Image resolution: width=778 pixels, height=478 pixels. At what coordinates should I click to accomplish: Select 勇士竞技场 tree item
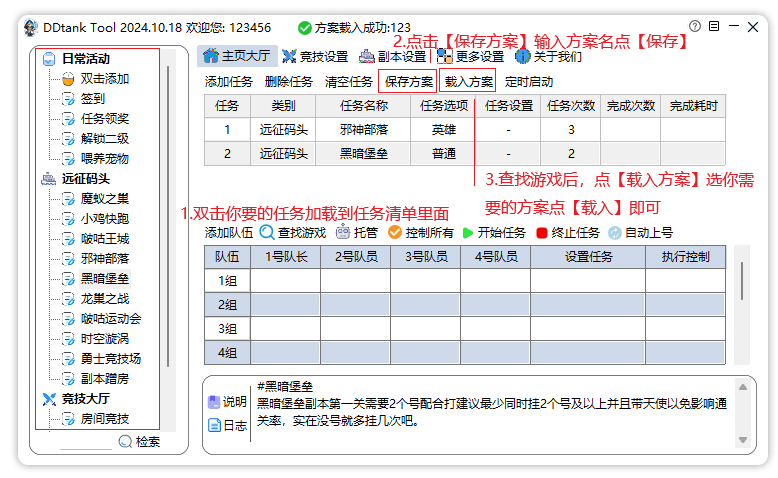(111, 358)
